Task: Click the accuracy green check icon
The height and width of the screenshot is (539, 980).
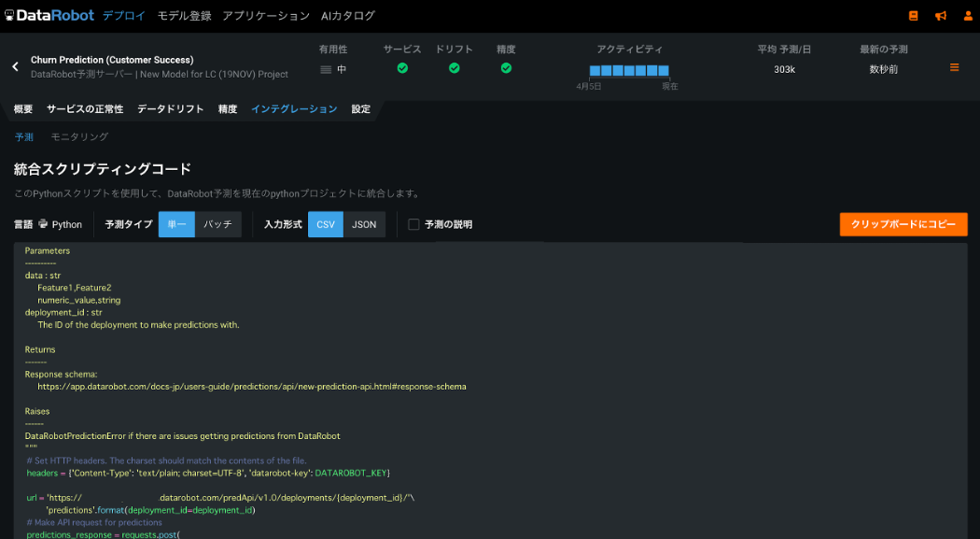Action: click(x=506, y=68)
